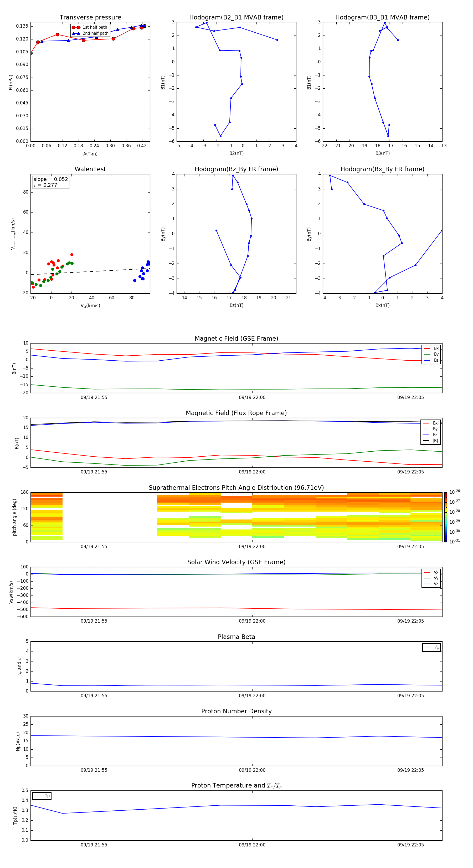This screenshot has height=868, width=473.
Task: Click the 'WalenTest' plot title
Action: pos(90,169)
